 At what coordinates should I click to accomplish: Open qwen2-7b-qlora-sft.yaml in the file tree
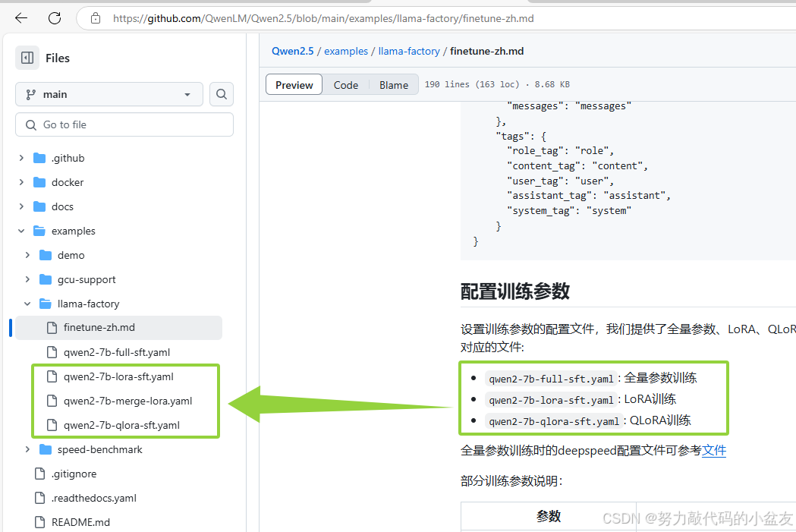coord(122,425)
